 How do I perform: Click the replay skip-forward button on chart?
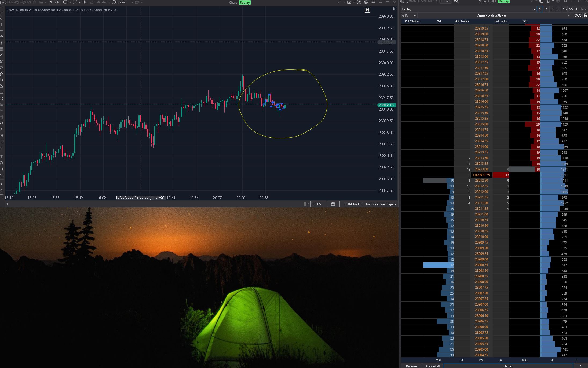pyautogui.click(x=367, y=10)
